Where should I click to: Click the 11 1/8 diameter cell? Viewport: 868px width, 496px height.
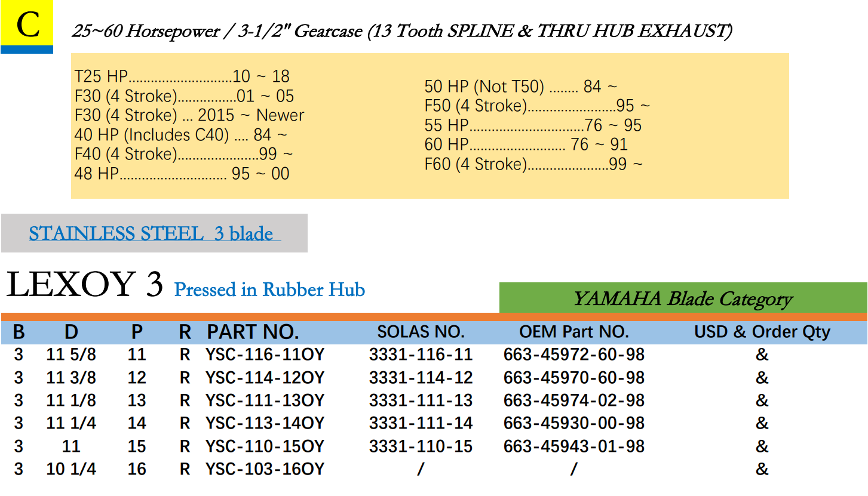pos(71,401)
